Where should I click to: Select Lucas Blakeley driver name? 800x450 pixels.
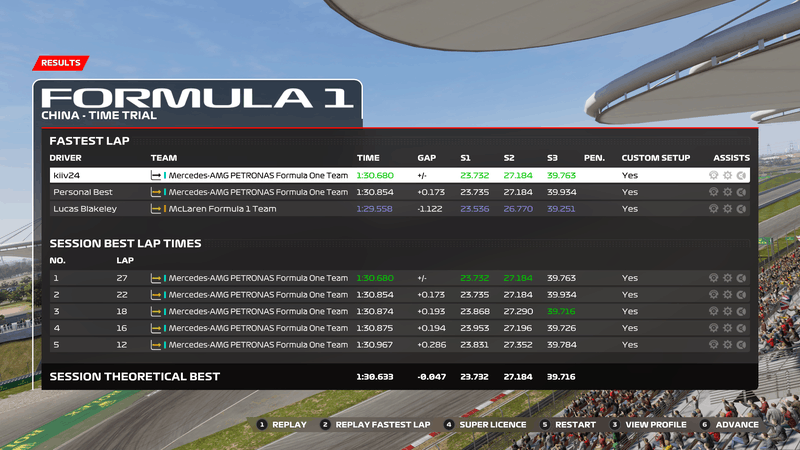85,209
